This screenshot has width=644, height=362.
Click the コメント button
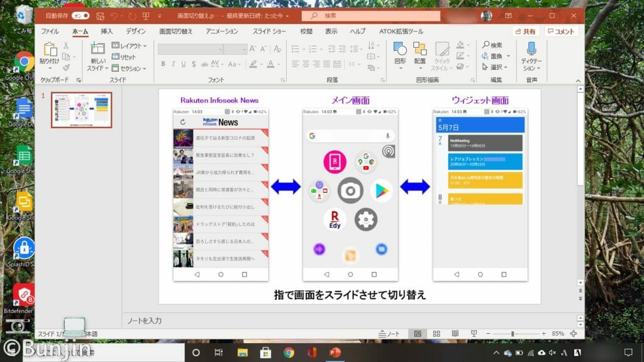pos(561,31)
